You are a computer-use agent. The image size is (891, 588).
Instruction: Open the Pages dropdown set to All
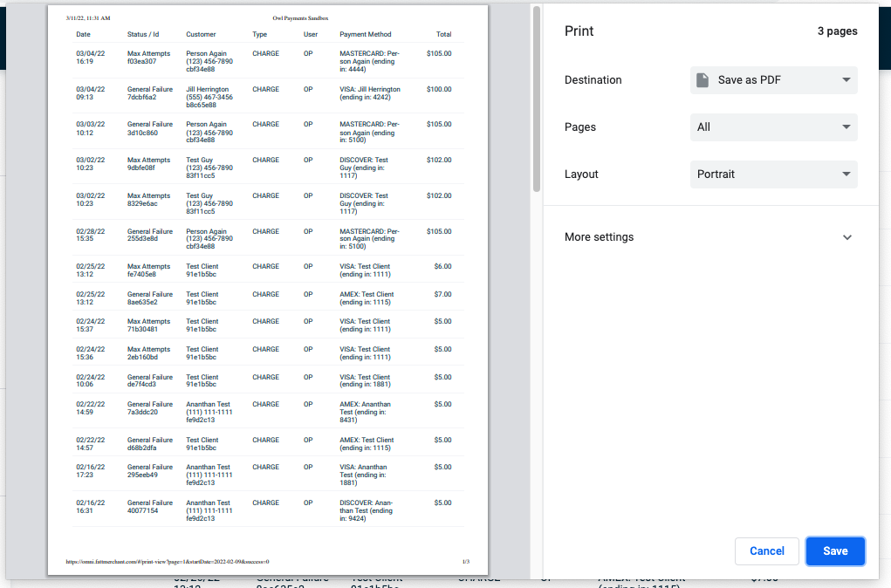[773, 127]
